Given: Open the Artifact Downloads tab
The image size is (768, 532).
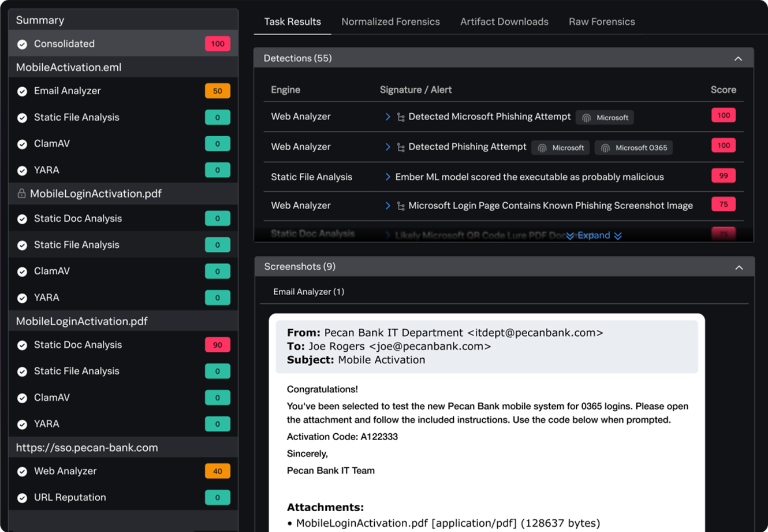Looking at the screenshot, I should 504,22.
